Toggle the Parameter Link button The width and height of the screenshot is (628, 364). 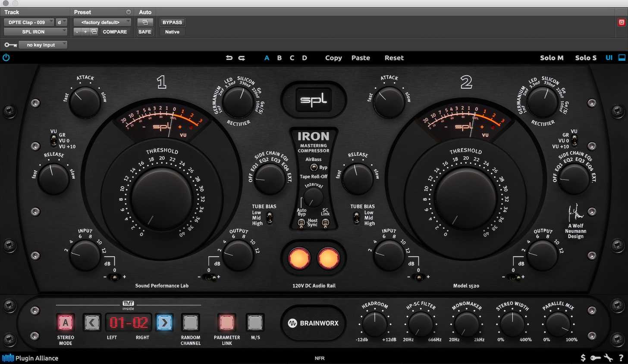[227, 322]
